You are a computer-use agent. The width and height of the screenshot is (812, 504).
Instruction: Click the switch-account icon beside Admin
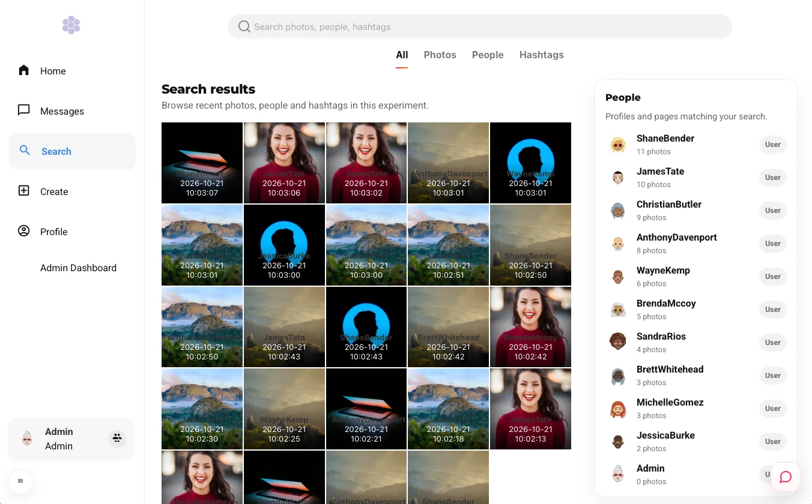click(x=117, y=439)
